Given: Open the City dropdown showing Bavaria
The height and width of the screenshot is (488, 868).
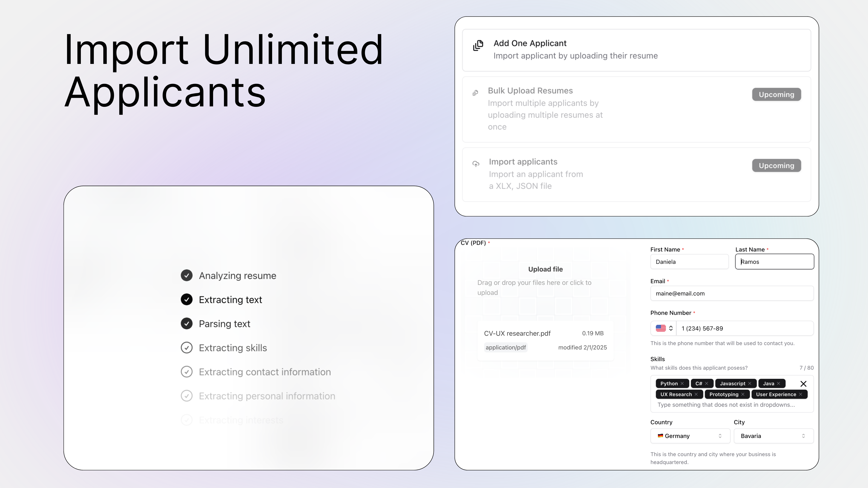Looking at the screenshot, I should pos(774,436).
